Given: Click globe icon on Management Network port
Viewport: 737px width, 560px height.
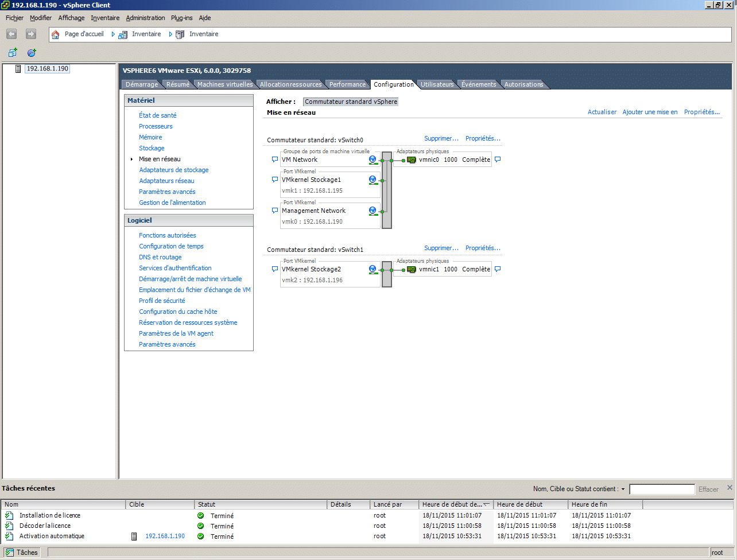Looking at the screenshot, I should pyautogui.click(x=373, y=211).
